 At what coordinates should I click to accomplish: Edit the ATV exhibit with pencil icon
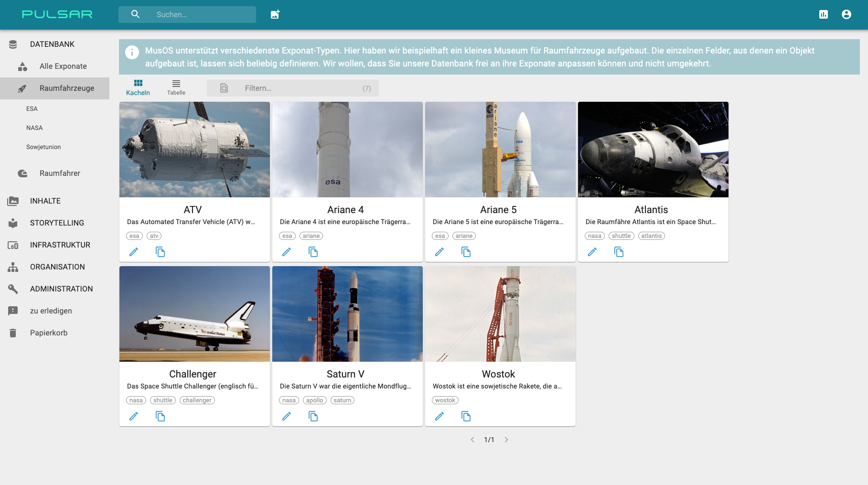point(134,252)
